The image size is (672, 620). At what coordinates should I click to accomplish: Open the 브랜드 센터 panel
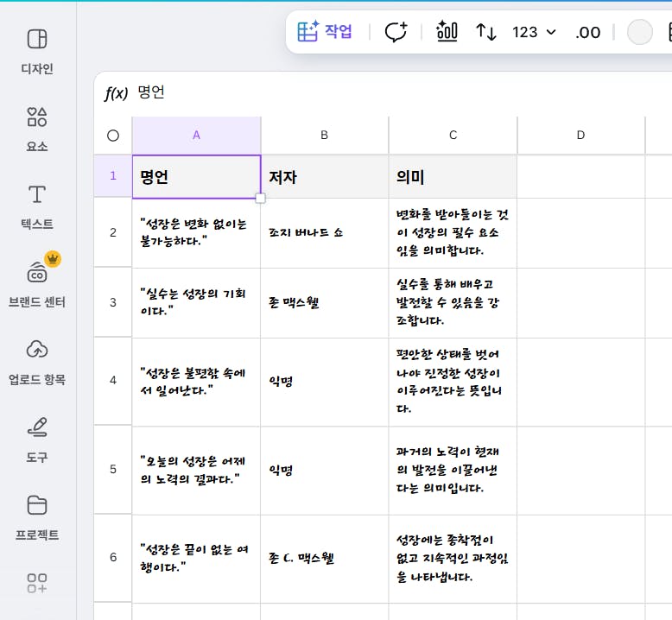pos(37,283)
